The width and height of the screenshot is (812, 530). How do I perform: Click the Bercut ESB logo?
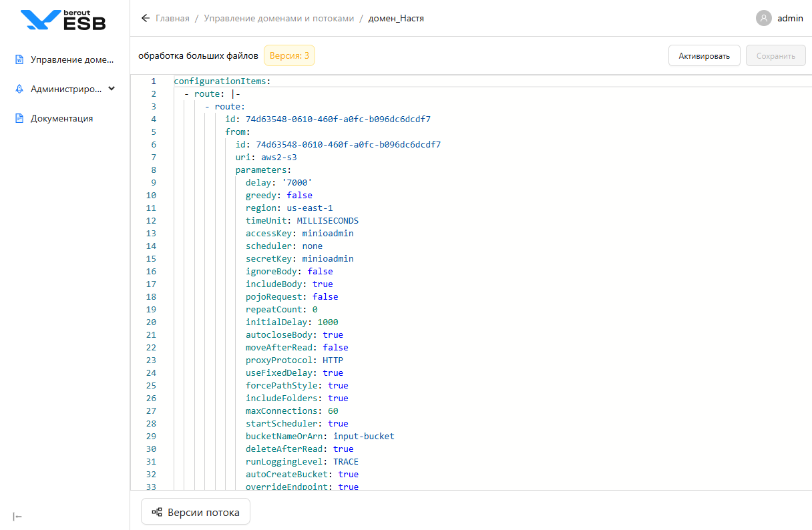pyautogui.click(x=63, y=20)
